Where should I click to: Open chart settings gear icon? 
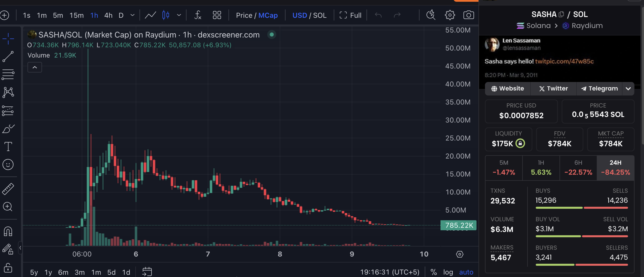(450, 15)
